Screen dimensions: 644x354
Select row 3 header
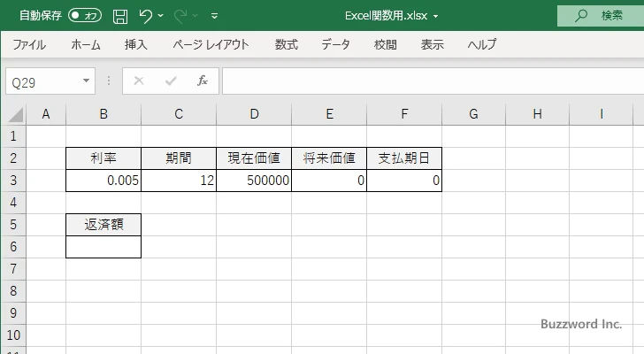[x=13, y=181]
